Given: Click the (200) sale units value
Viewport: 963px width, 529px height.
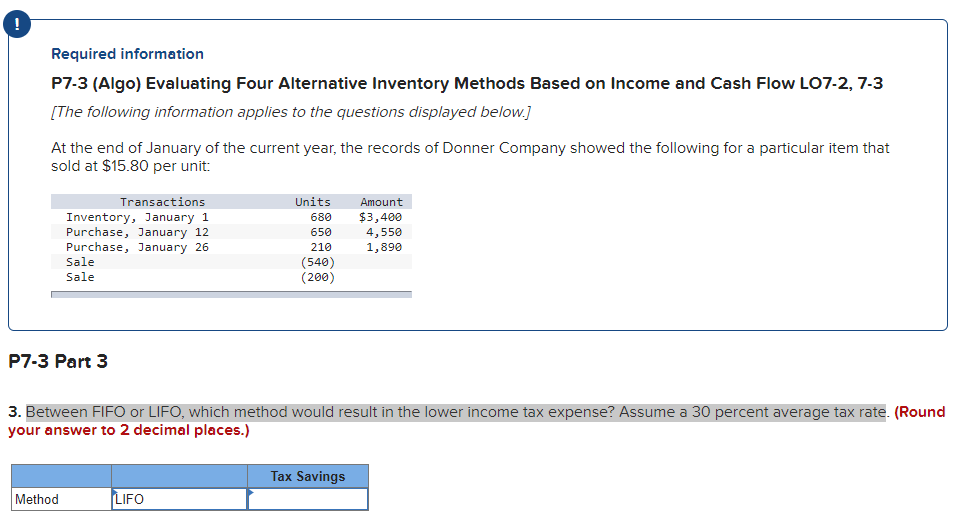Looking at the screenshot, I should pos(318,277).
